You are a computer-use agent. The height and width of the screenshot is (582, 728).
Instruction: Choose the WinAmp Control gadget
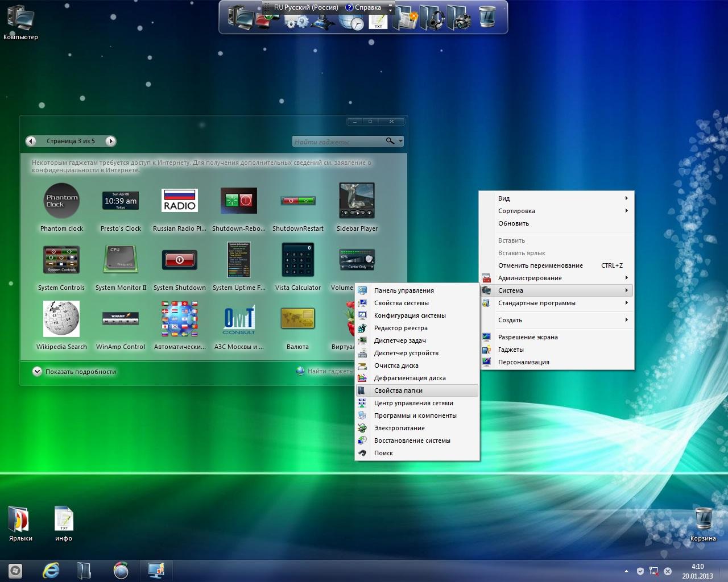click(120, 319)
